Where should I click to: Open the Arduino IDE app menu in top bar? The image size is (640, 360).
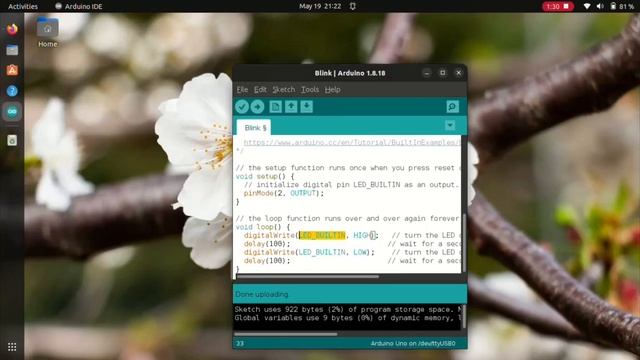[79, 6]
